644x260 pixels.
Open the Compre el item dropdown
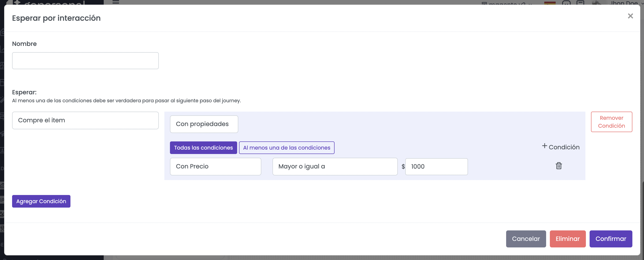(85, 120)
